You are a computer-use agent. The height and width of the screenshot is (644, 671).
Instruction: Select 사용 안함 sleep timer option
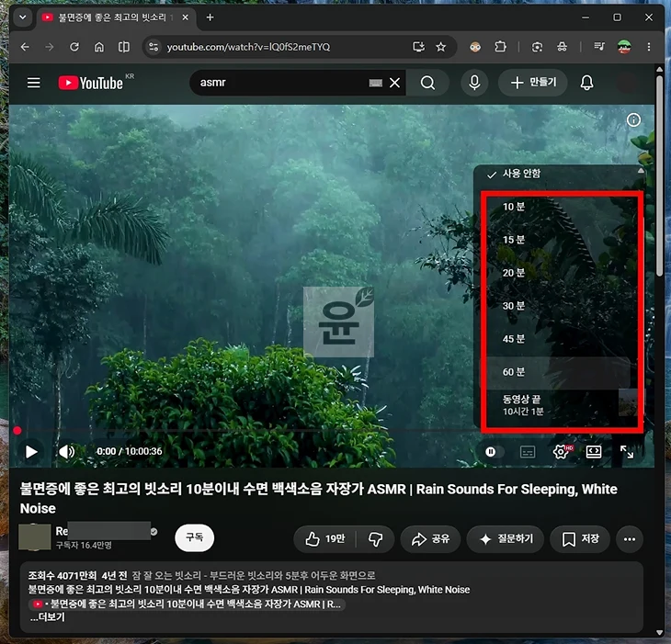point(556,174)
